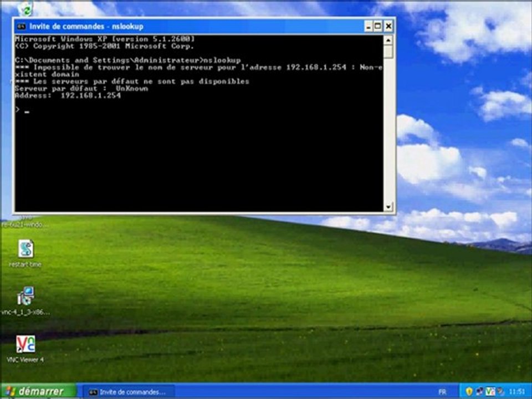Close the nslookup command window

(x=388, y=26)
